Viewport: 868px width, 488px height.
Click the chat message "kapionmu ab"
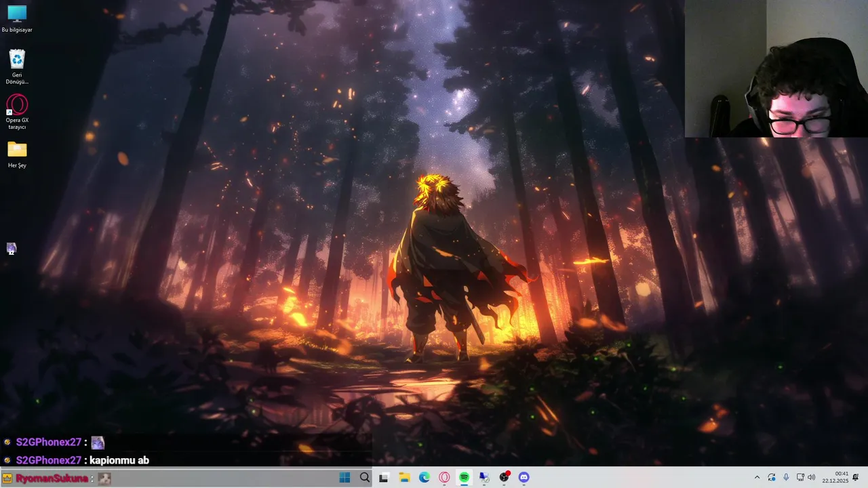click(x=119, y=460)
